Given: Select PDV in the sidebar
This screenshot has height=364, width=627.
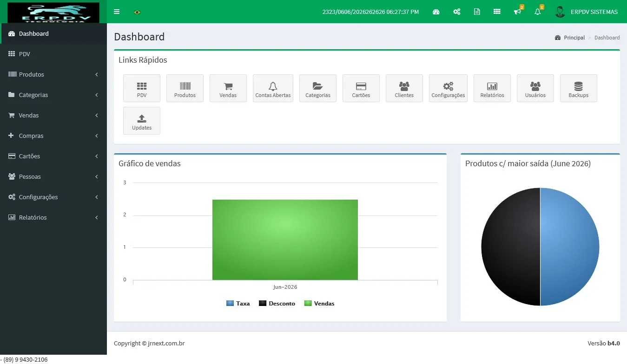Looking at the screenshot, I should tap(53, 54).
